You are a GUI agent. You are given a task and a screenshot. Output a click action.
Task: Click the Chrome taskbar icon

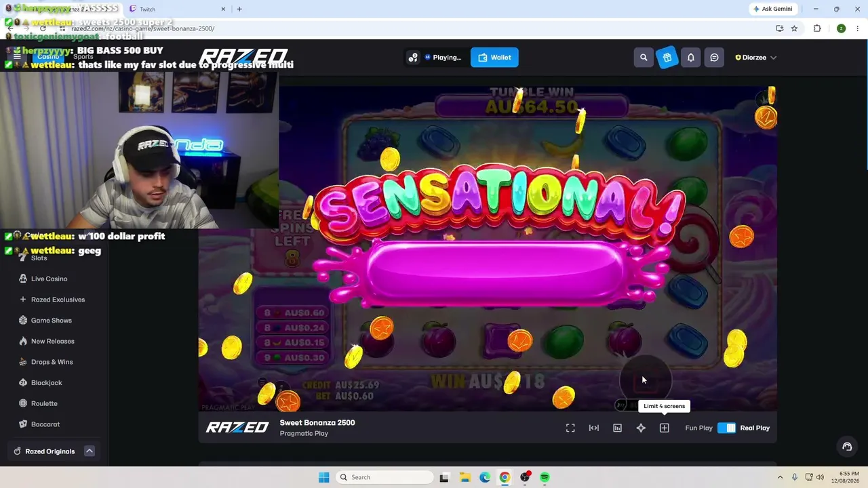coord(505,477)
